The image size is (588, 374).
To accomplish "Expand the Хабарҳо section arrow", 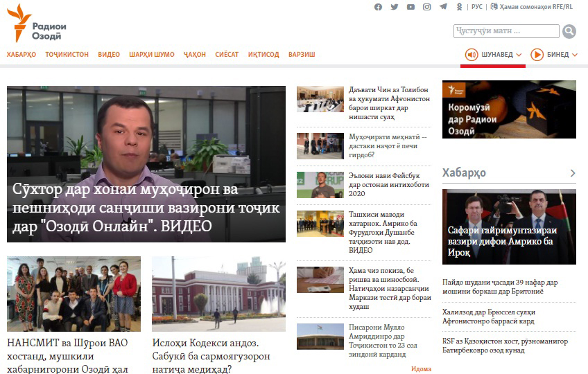I will click(573, 173).
